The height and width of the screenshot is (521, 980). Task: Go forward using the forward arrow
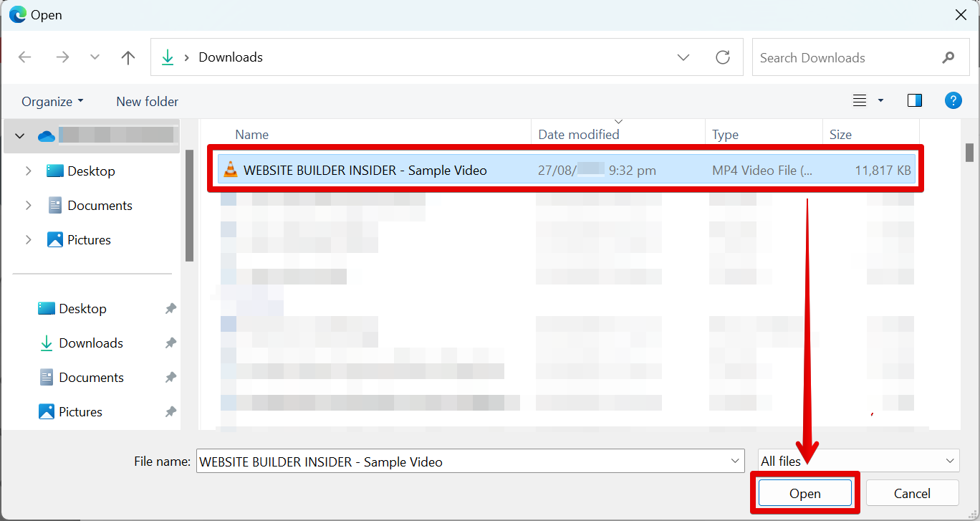tap(62, 57)
